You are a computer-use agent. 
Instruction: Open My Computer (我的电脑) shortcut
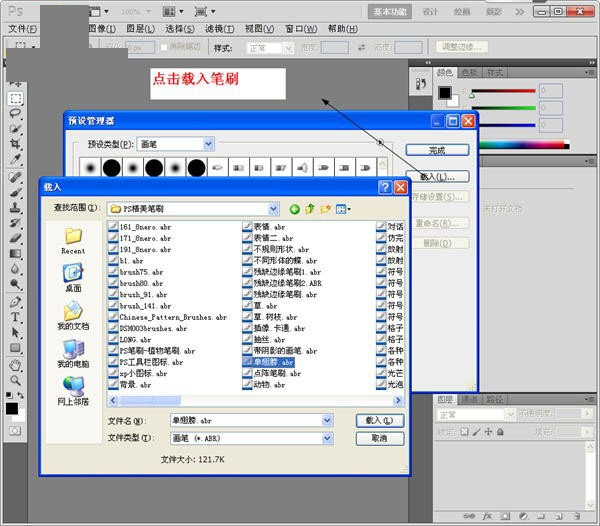73,353
